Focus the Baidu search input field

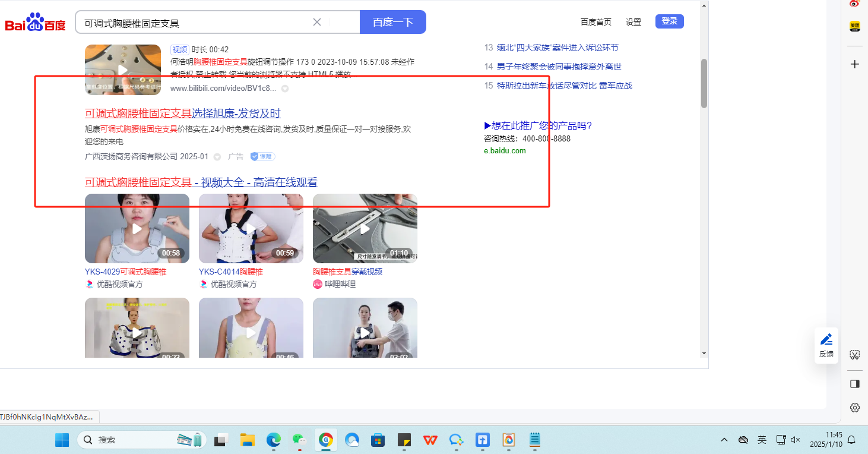pyautogui.click(x=196, y=23)
